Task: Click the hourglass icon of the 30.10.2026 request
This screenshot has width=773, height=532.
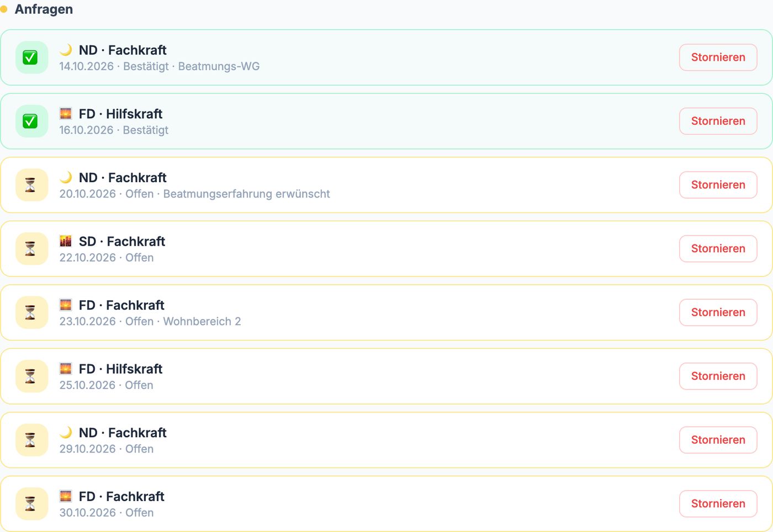Action: coord(30,504)
